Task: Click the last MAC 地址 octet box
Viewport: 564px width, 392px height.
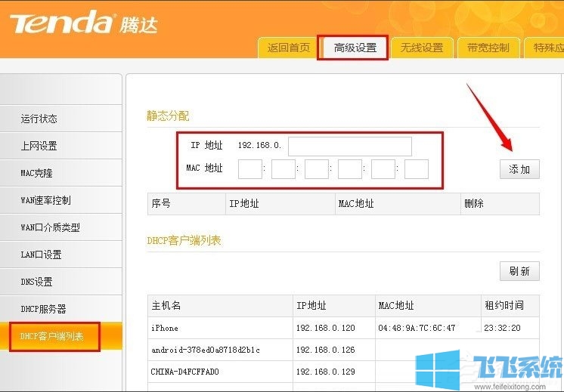Action: (416, 169)
